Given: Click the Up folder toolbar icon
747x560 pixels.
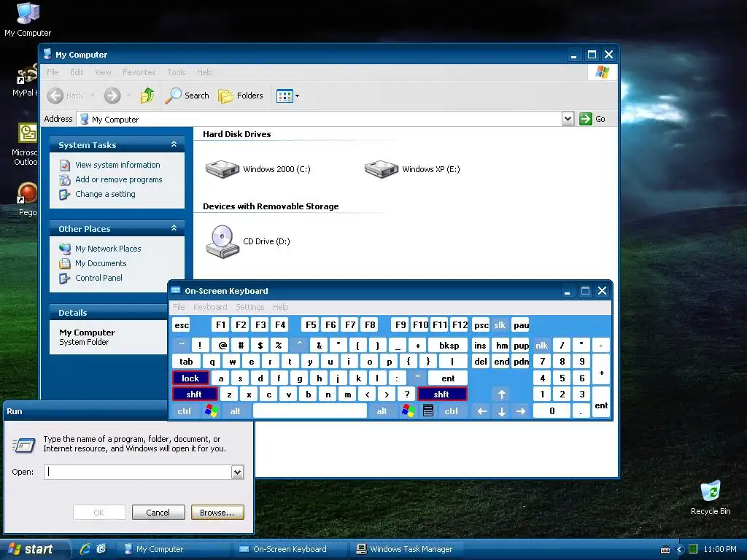Looking at the screenshot, I should 147,96.
